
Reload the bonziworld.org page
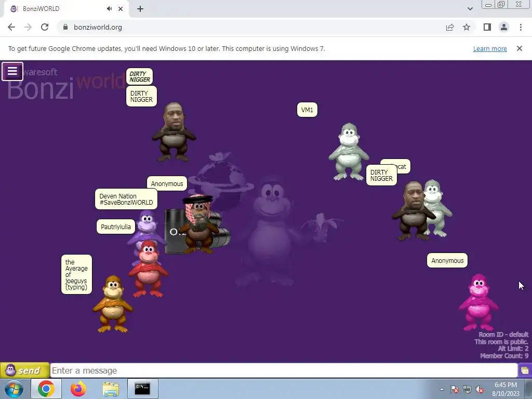pos(45,27)
